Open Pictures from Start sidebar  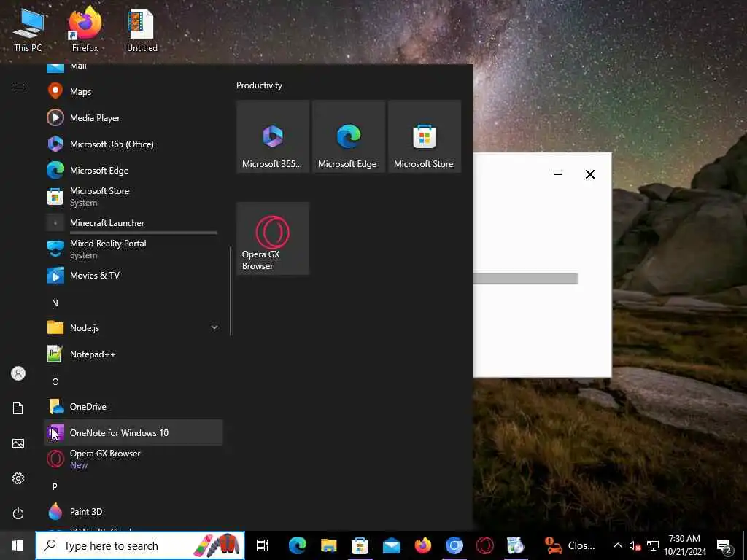click(18, 443)
